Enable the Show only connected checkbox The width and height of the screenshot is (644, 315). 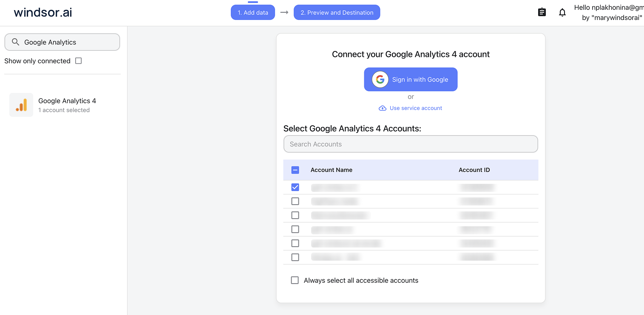click(x=78, y=61)
